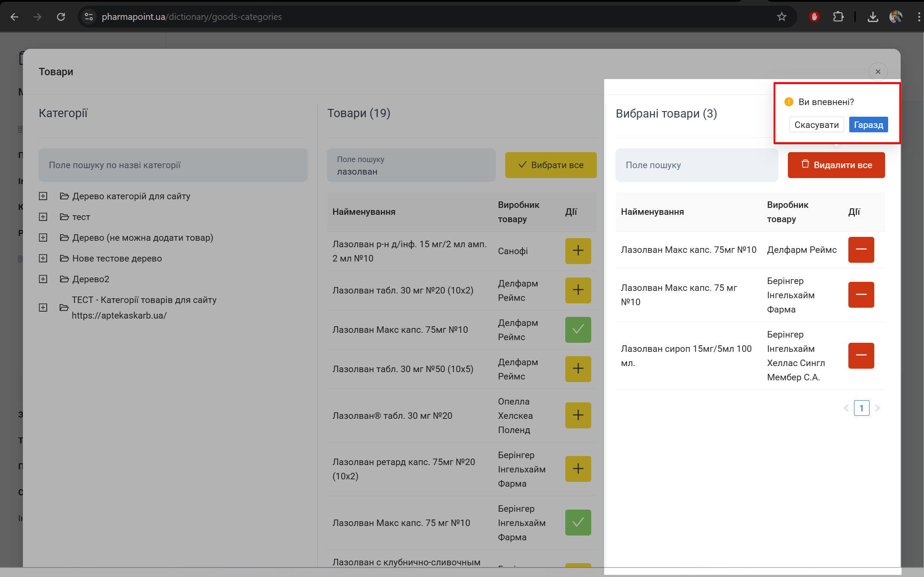Remove Лазолван сироп with minus icon
The image size is (924, 577).
860,355
